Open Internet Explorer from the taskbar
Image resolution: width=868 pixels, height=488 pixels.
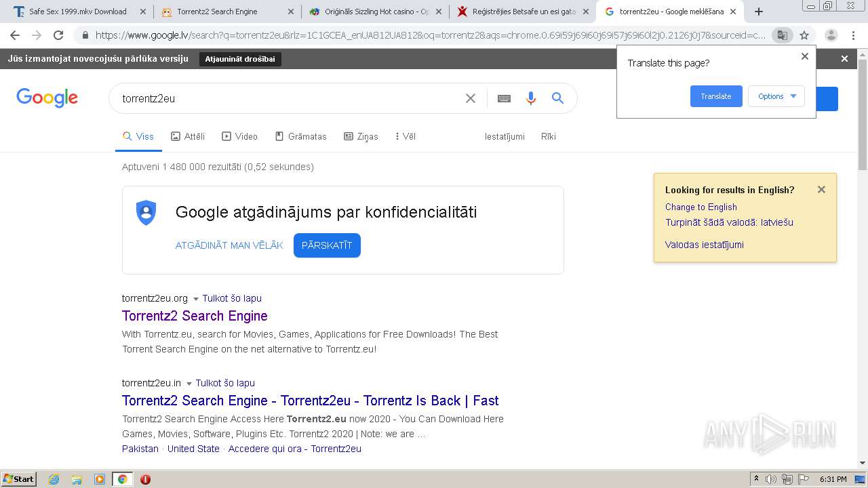[54, 479]
